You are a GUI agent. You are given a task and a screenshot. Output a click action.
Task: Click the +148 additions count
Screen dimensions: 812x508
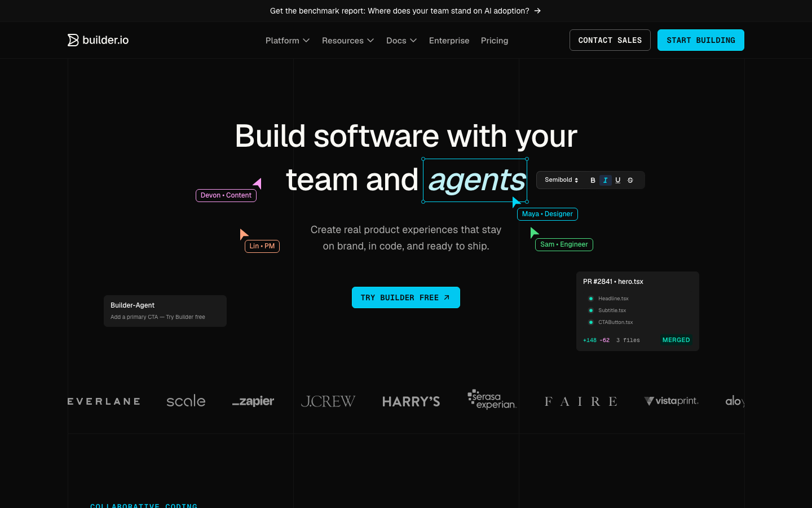590,340
